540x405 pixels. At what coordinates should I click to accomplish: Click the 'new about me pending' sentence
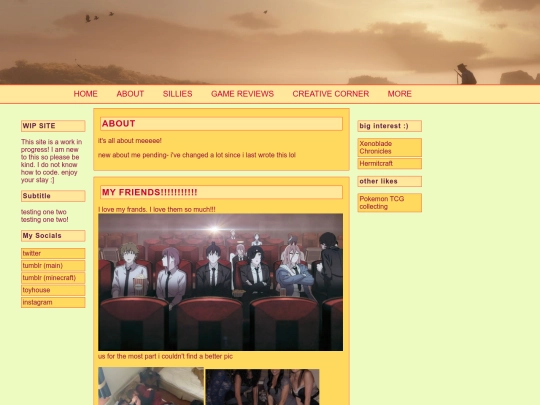197,155
